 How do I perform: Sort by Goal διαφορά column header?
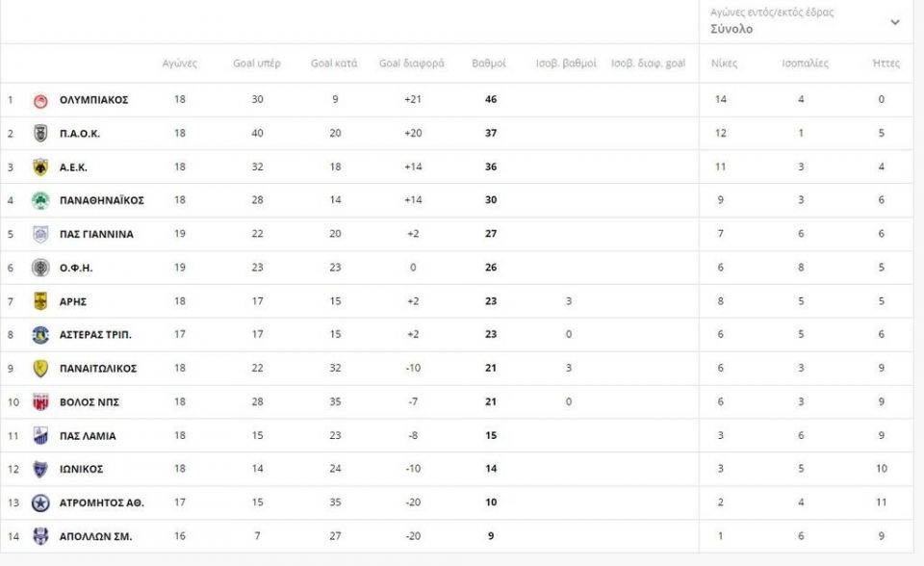click(x=411, y=64)
